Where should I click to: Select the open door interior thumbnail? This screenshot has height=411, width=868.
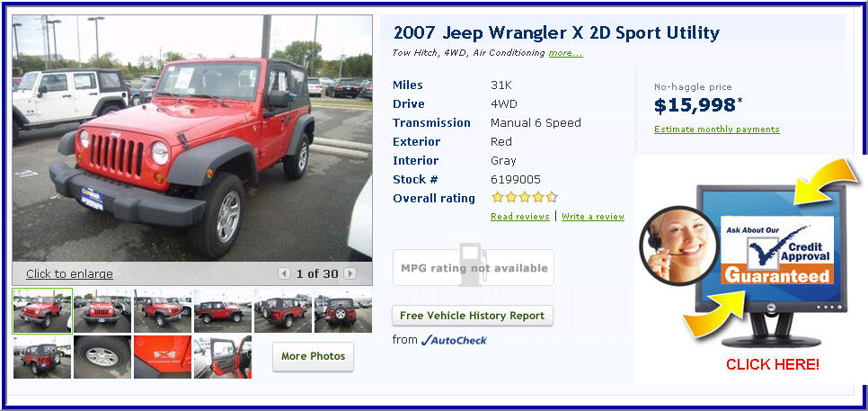(x=223, y=357)
